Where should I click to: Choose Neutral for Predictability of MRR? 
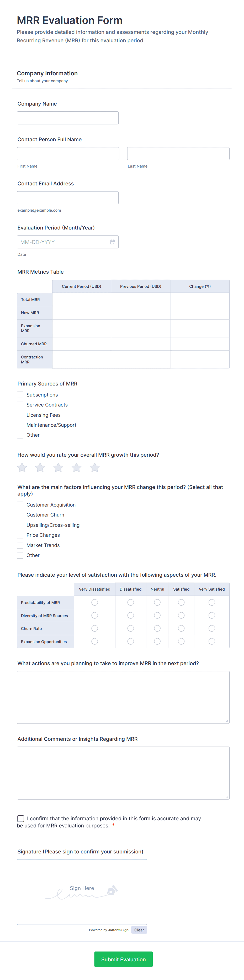pos(157,602)
